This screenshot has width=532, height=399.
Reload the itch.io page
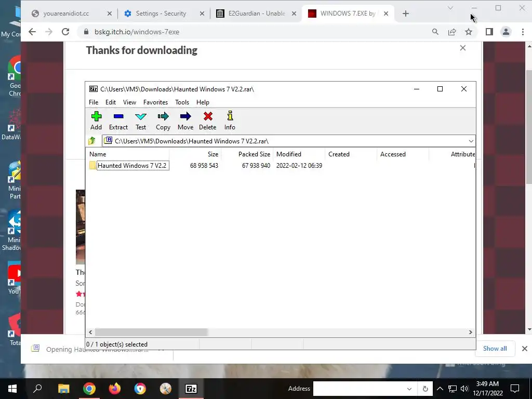pos(65,32)
